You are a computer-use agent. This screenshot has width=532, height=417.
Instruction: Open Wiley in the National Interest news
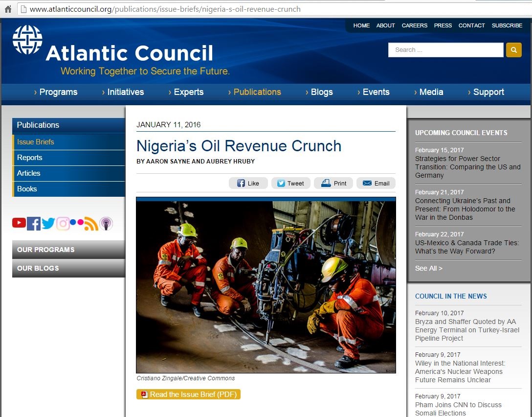[460, 371]
